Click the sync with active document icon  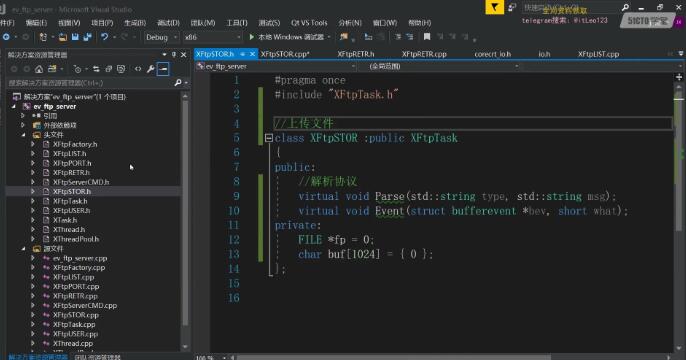pyautogui.click(x=96, y=69)
